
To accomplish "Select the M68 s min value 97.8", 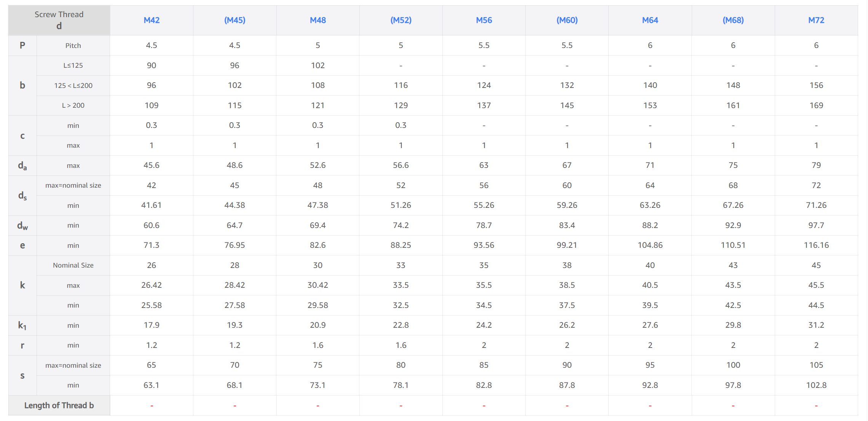I will click(733, 385).
